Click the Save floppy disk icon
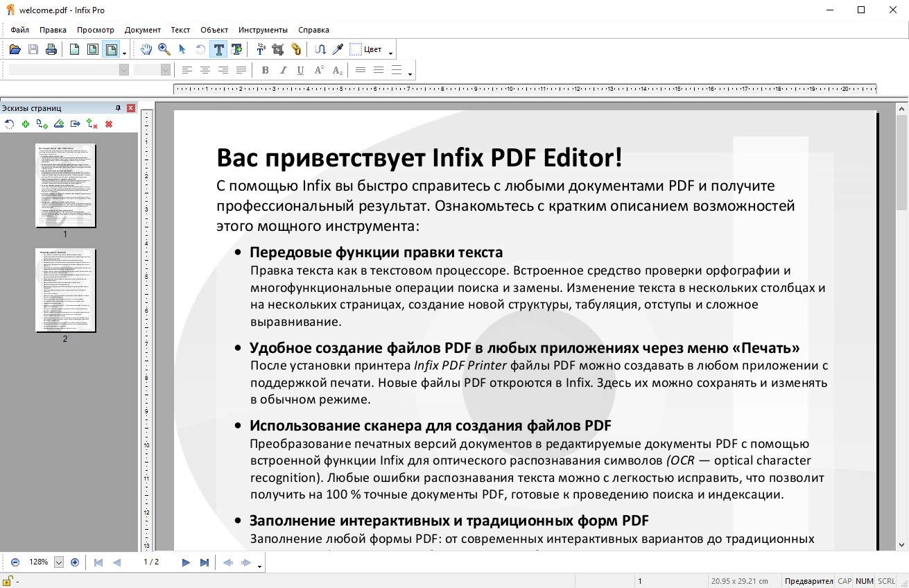 coord(33,49)
